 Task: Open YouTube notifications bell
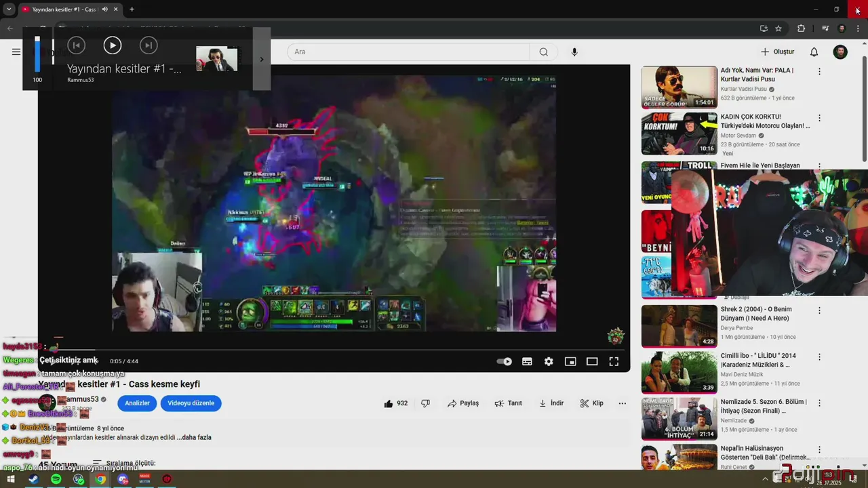814,52
